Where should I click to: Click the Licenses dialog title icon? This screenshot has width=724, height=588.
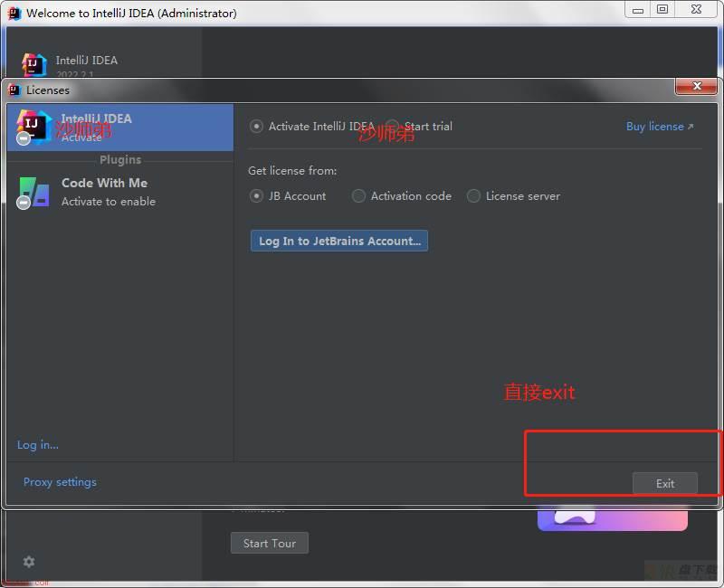pyautogui.click(x=14, y=90)
